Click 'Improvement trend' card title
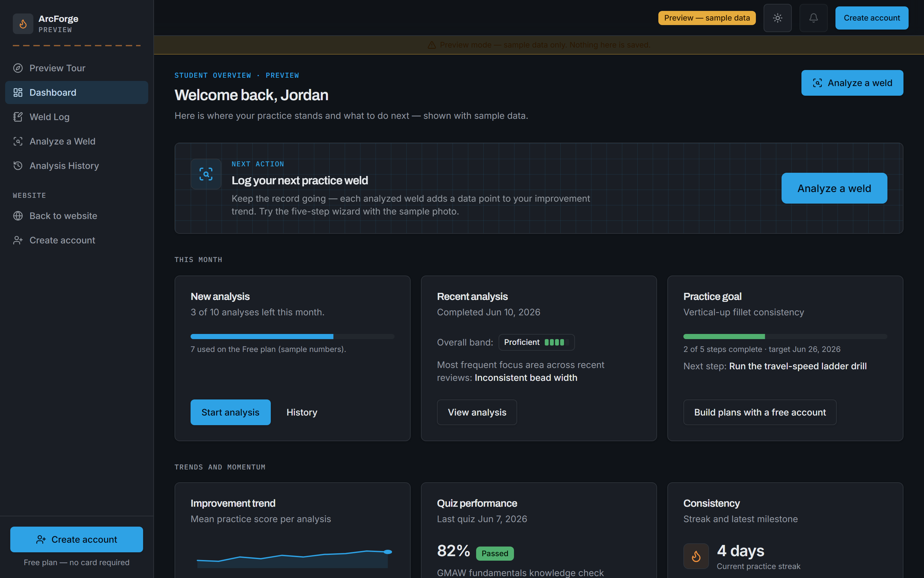 (233, 503)
